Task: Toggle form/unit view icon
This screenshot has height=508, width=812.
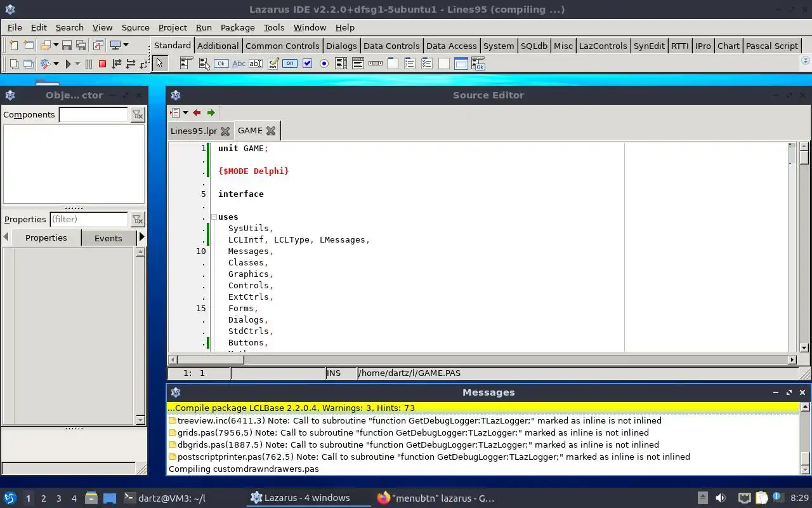Action: click(x=98, y=45)
